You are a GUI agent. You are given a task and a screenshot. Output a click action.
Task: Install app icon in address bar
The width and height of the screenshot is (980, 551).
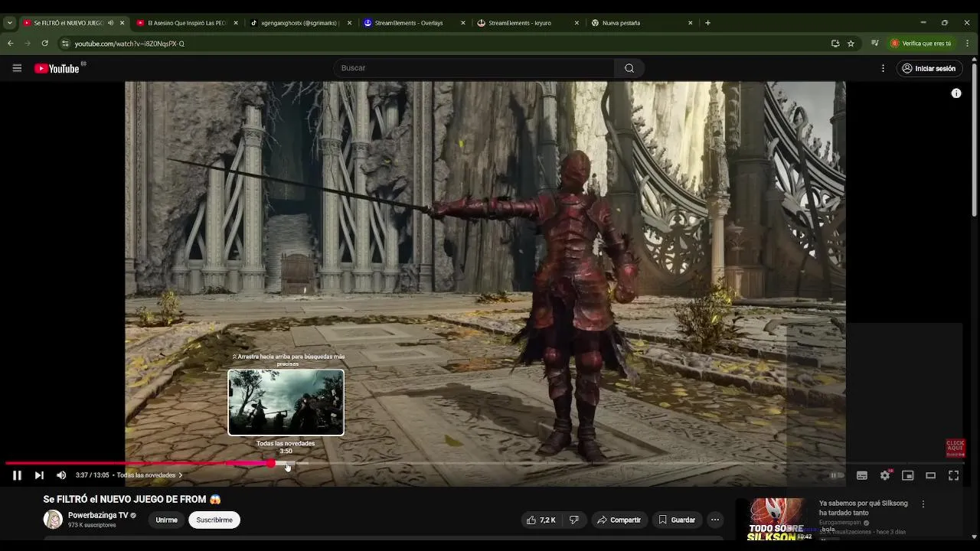pos(835,44)
